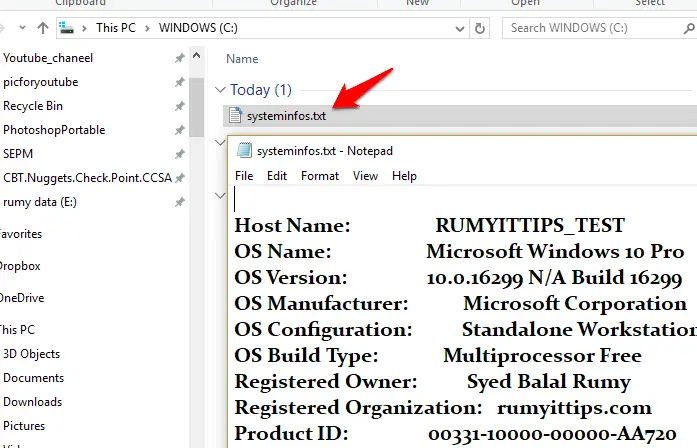Click Notepad title bar app icon
The image size is (697, 448).
[244, 151]
